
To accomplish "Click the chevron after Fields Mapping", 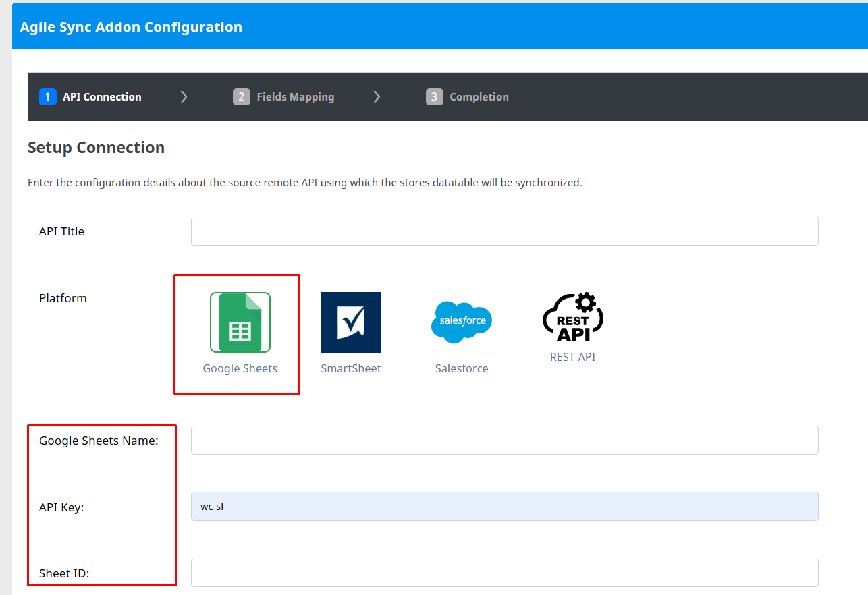I will coord(377,97).
